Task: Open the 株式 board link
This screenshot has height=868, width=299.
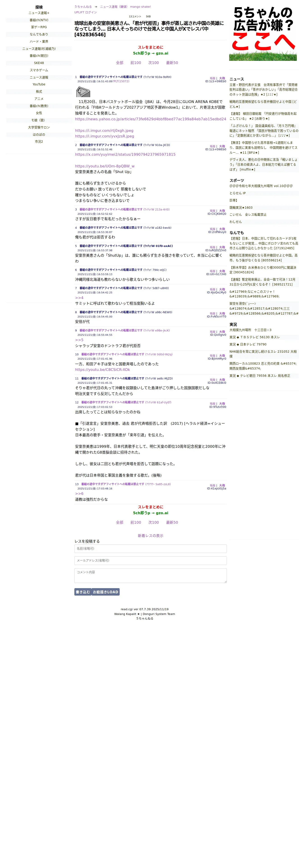Action: [39, 92]
